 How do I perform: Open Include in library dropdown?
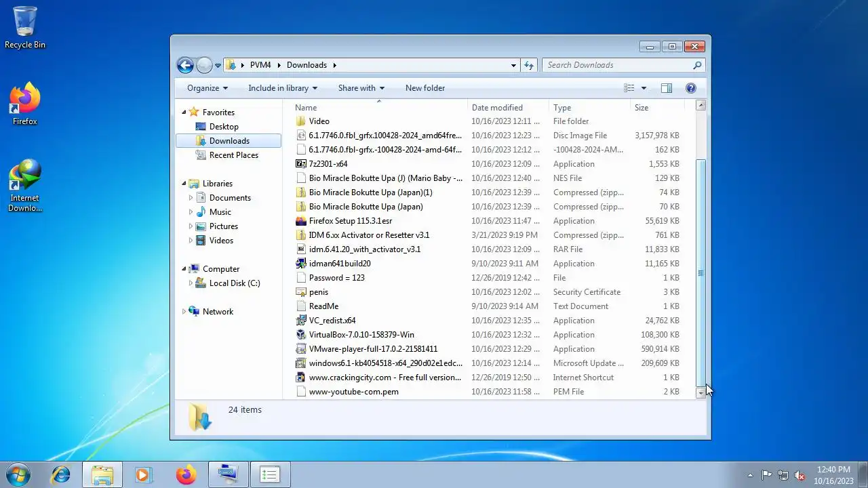(283, 88)
